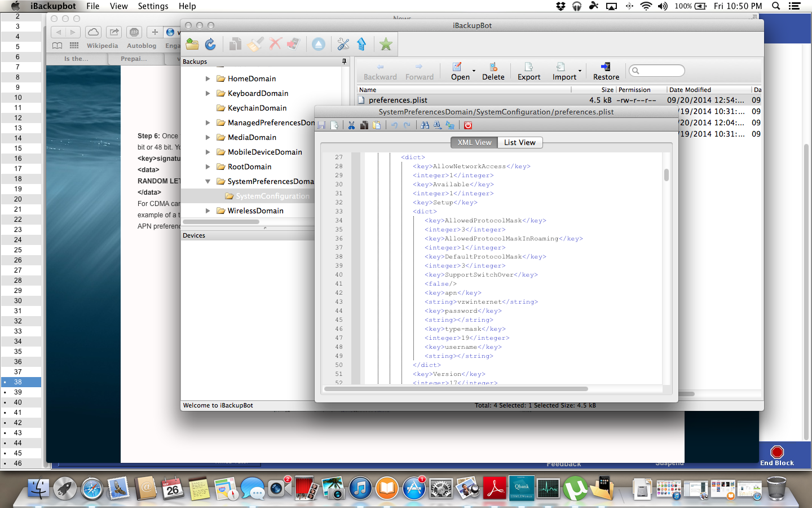Click the Autoblog bookmark in Safari window

pos(142,46)
